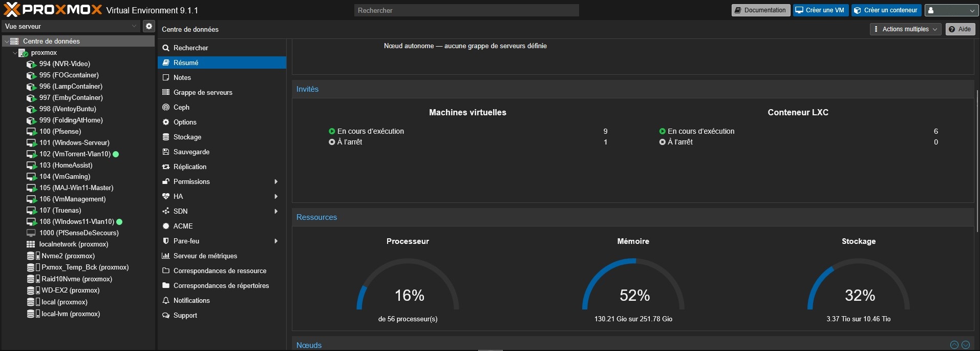980x351 pixels.
Task: Collapse the Nœuds panel with up arrow
Action: click(x=954, y=345)
